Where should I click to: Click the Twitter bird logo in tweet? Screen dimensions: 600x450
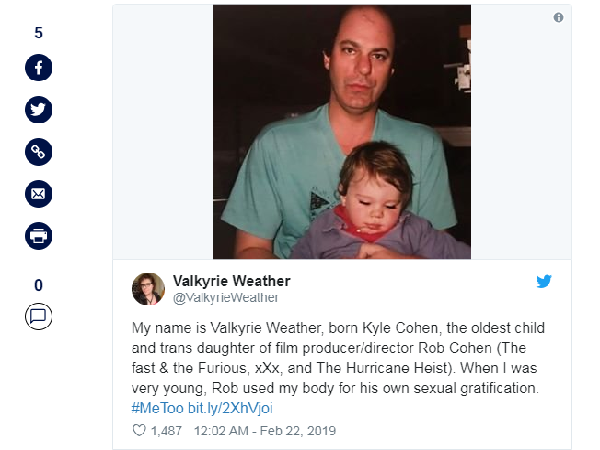[x=544, y=281]
